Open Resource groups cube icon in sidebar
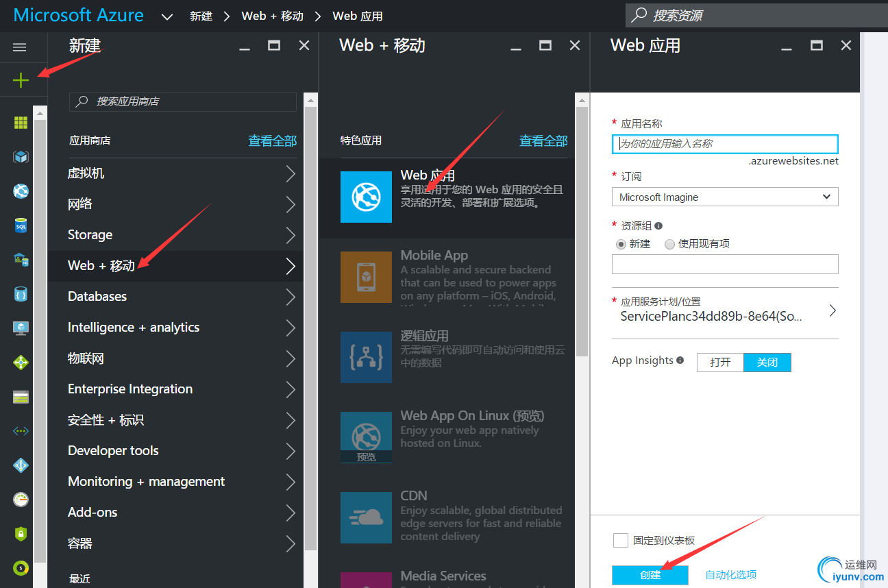The image size is (888, 588). pyautogui.click(x=21, y=157)
